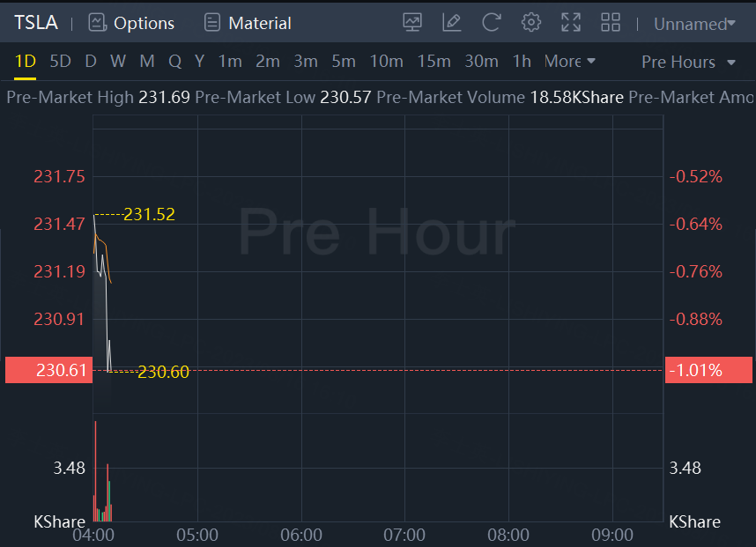756x547 pixels.
Task: Switch to the 30m interval
Action: [481, 62]
